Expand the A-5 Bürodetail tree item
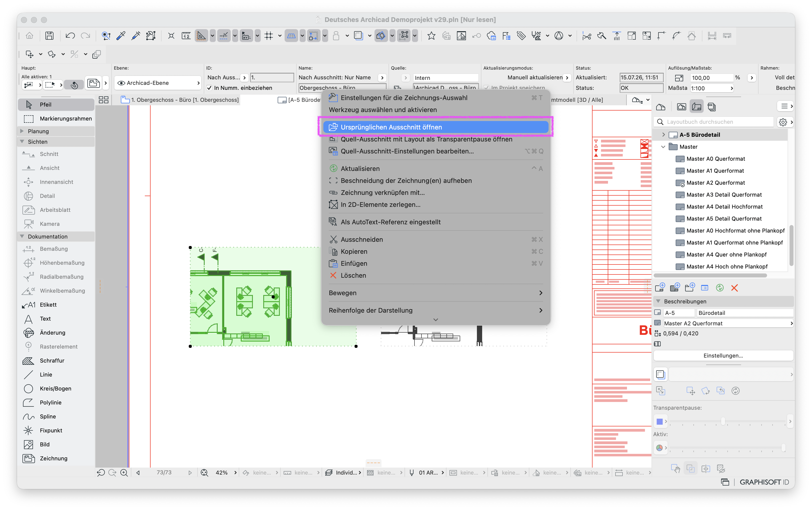This screenshot has width=812, height=510. click(664, 135)
